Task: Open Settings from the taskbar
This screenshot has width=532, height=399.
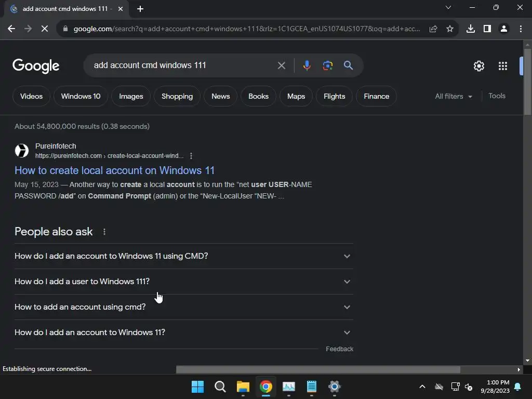Action: pyautogui.click(x=334, y=387)
